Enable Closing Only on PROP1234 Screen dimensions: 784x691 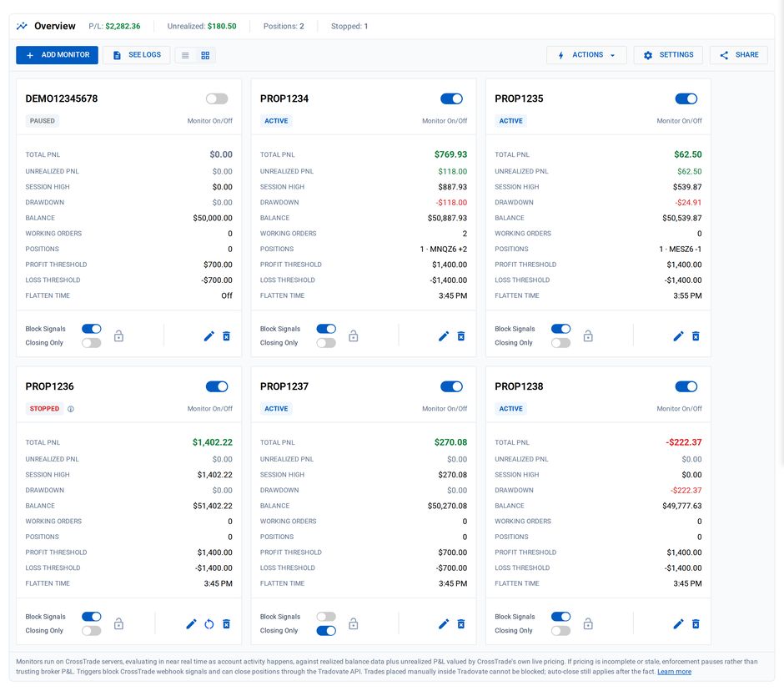coord(326,343)
